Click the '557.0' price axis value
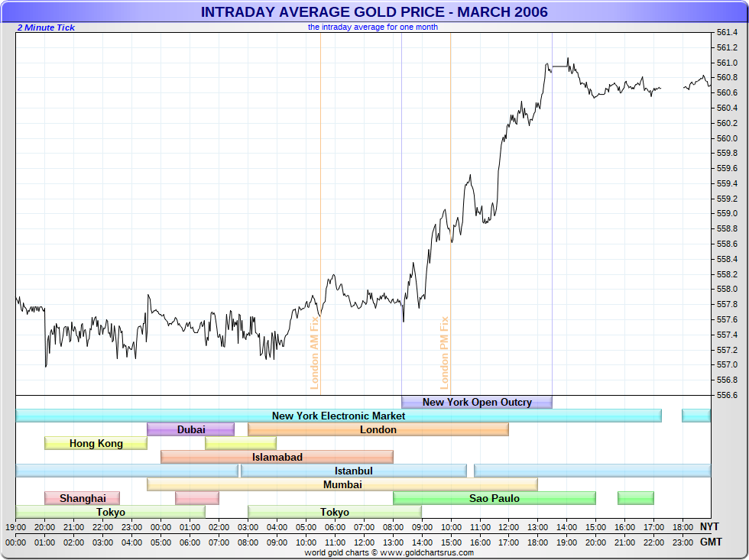 pyautogui.click(x=727, y=364)
